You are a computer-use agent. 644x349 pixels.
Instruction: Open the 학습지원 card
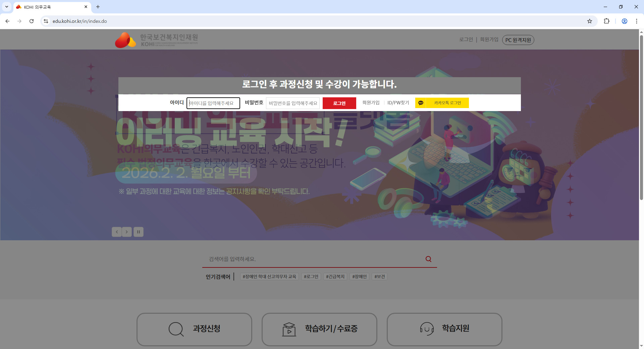[x=444, y=329]
